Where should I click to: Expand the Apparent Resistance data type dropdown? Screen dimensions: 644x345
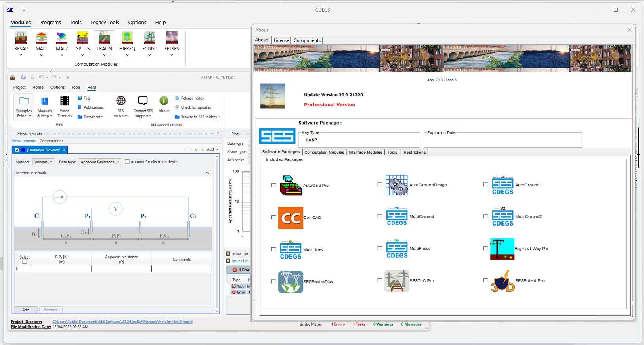coord(100,162)
